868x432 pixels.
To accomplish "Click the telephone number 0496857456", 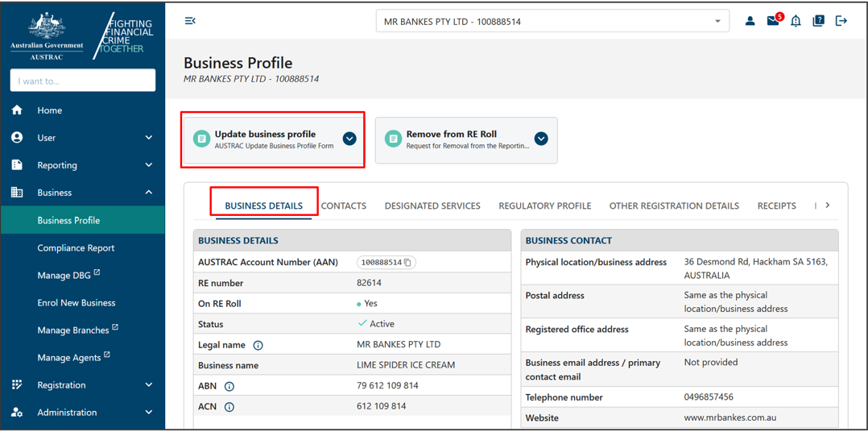I will [x=709, y=397].
